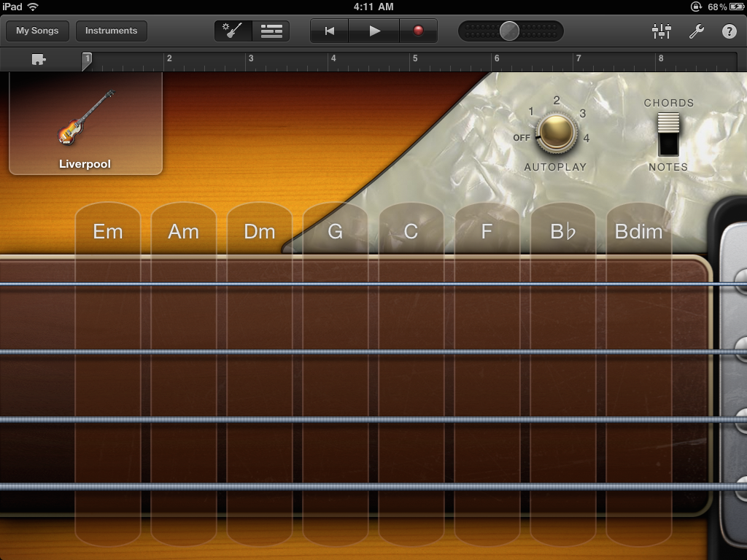Click the rotation lock status icon

[x=696, y=7]
